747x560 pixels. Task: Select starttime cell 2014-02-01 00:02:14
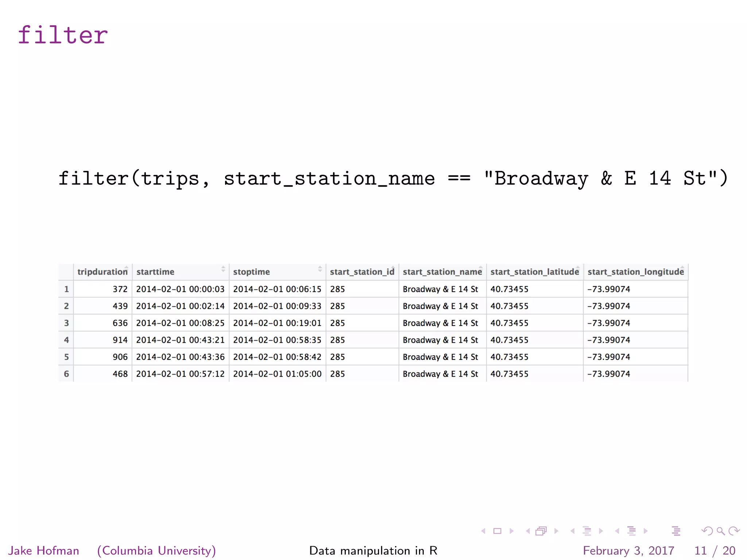click(x=180, y=306)
